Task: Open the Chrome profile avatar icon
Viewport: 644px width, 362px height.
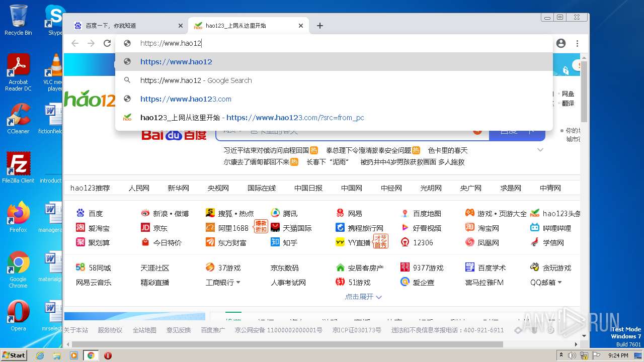Action: (561, 43)
